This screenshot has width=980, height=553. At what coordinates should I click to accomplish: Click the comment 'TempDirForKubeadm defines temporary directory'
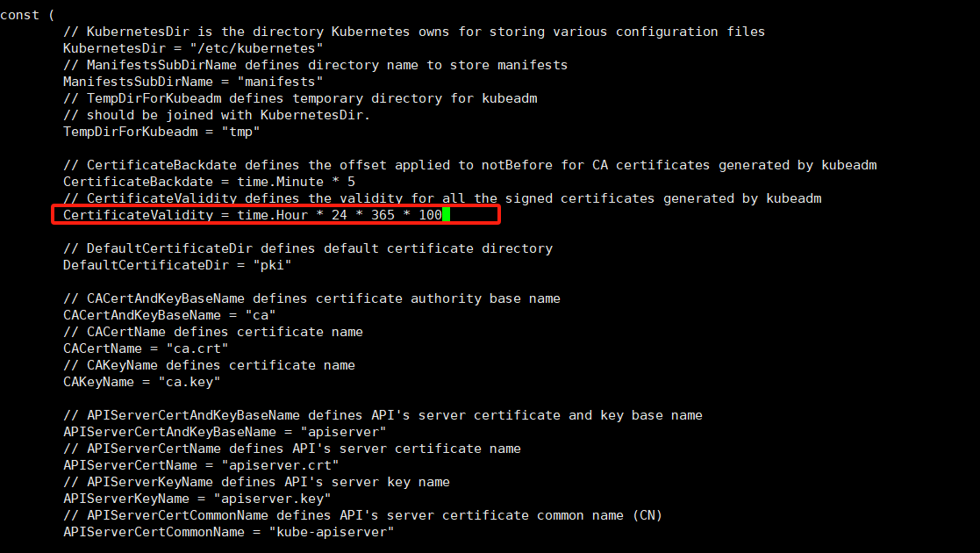pyautogui.click(x=300, y=98)
